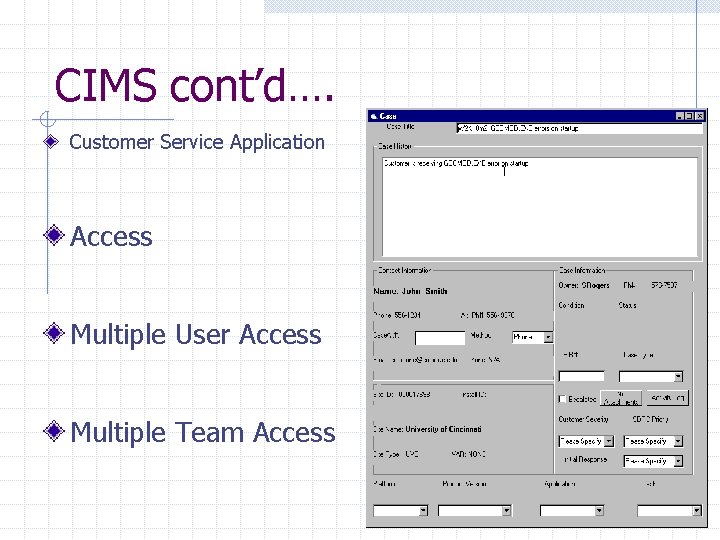Click the CIMS cont'd slide title

194,86
